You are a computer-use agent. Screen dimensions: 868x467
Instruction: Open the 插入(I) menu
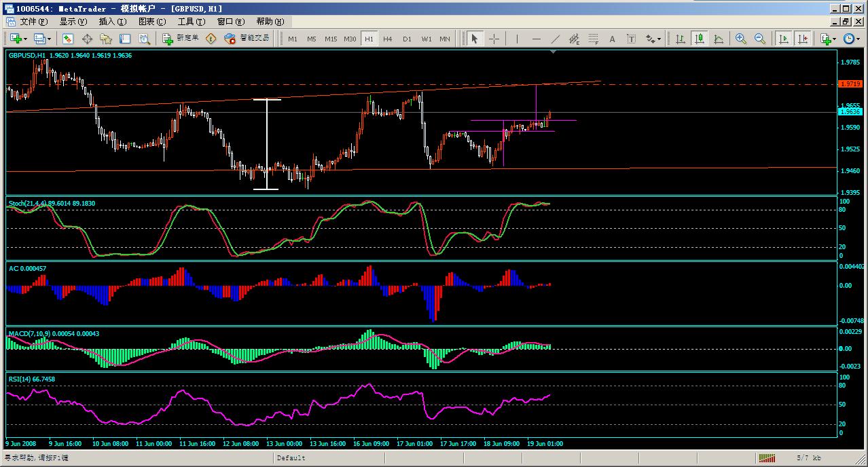point(113,21)
